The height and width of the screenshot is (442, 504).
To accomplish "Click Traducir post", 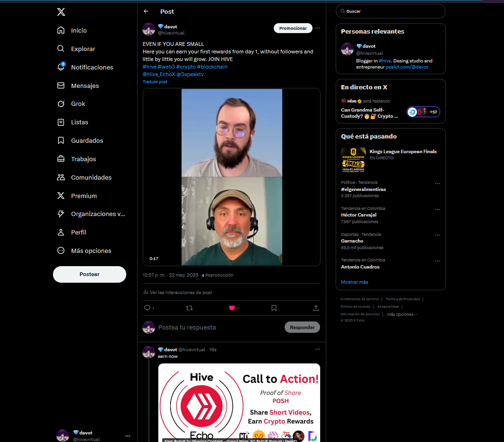I will point(155,82).
